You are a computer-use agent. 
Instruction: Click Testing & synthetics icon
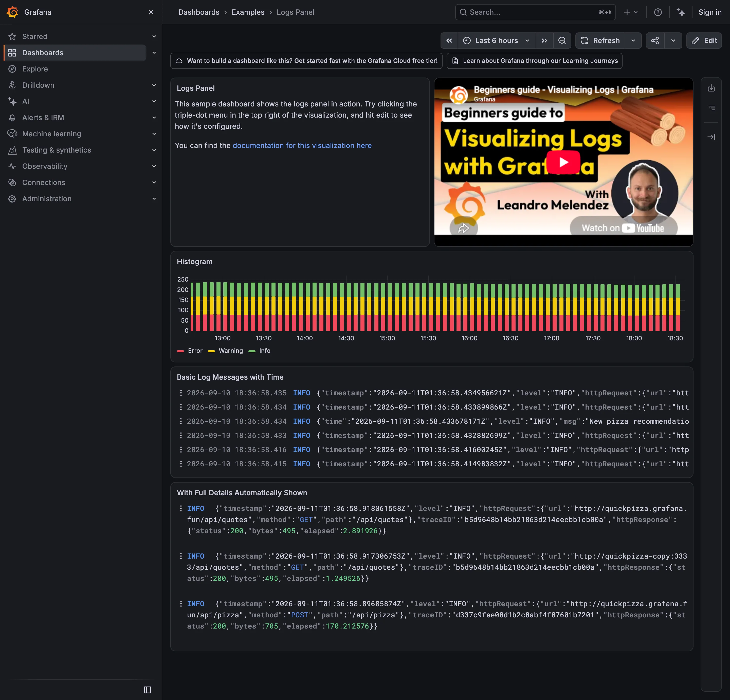12,150
